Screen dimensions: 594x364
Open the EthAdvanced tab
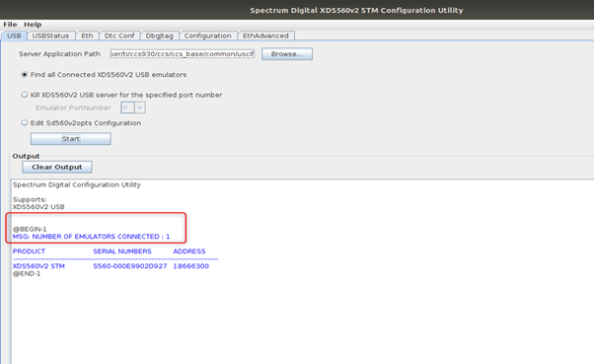pyautogui.click(x=266, y=36)
